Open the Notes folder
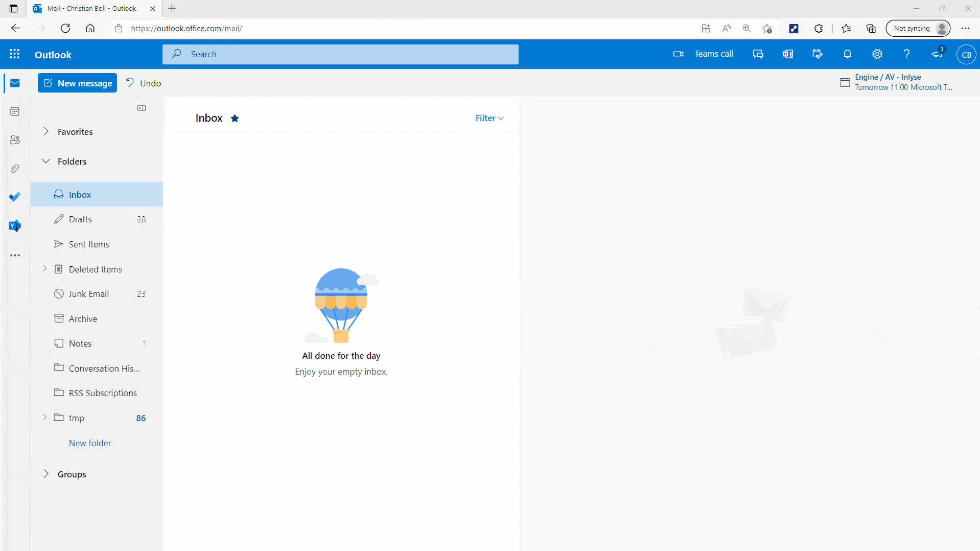The image size is (980, 551). click(97, 343)
